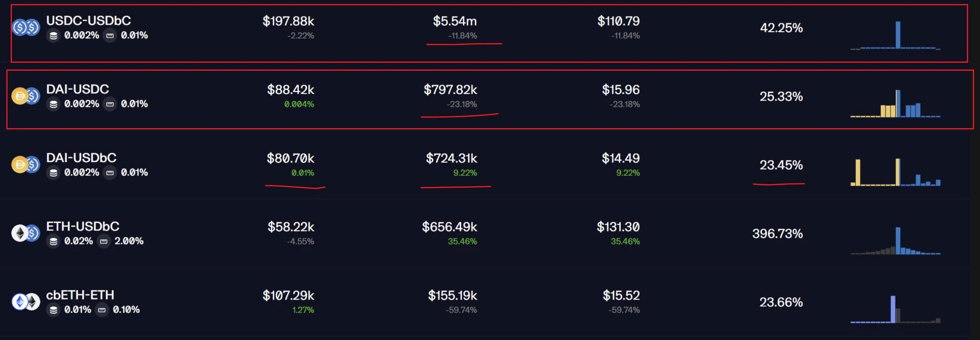Open the DAI-USDbC pool name

coord(81,158)
